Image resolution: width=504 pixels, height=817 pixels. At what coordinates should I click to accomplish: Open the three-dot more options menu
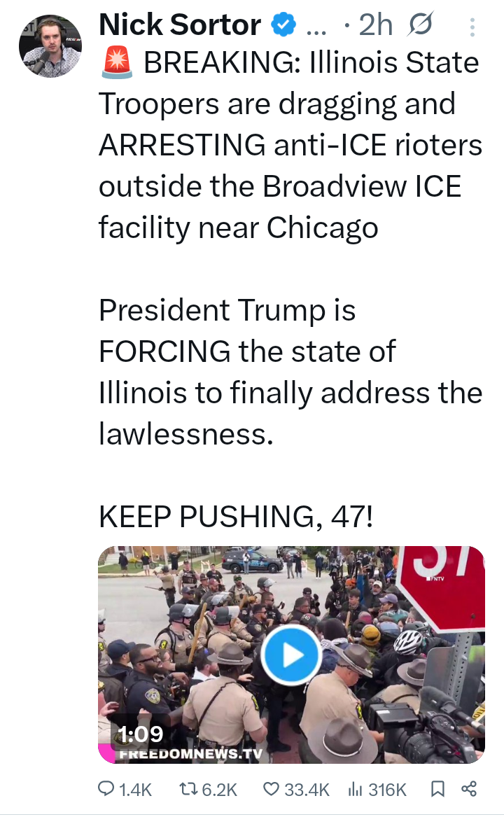coord(472,27)
